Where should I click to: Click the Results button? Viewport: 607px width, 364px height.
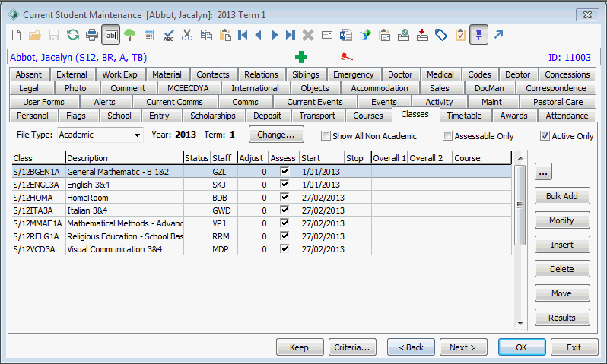tap(562, 318)
